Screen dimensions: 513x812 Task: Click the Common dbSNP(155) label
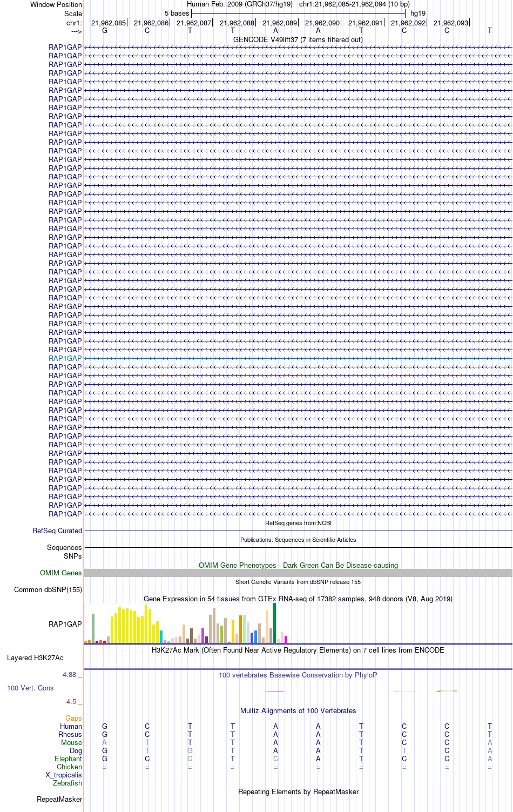tap(48, 589)
